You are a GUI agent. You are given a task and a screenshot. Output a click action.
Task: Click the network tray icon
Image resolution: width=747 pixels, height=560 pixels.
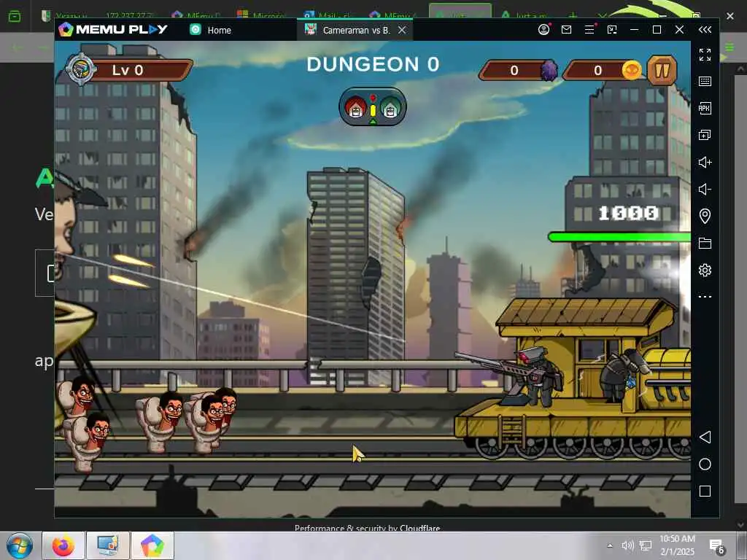(646, 545)
